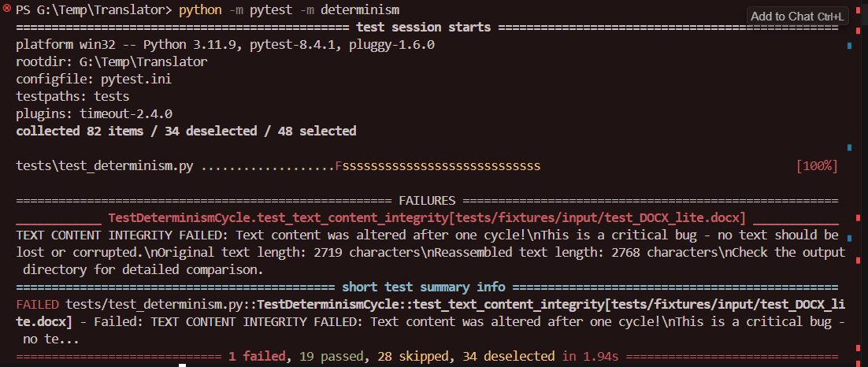The width and height of the screenshot is (868, 367).
Task: Click the Add to Chat button
Action: [x=796, y=17]
